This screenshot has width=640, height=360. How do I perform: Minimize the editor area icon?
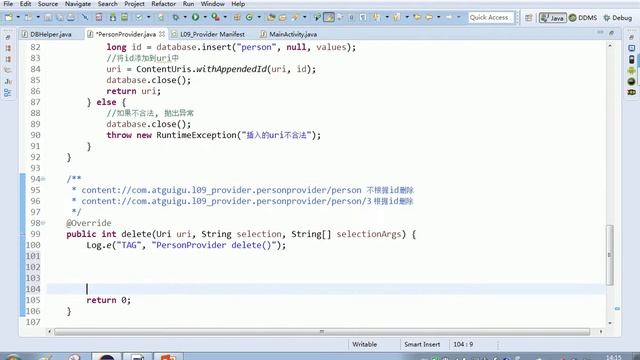coord(600,32)
